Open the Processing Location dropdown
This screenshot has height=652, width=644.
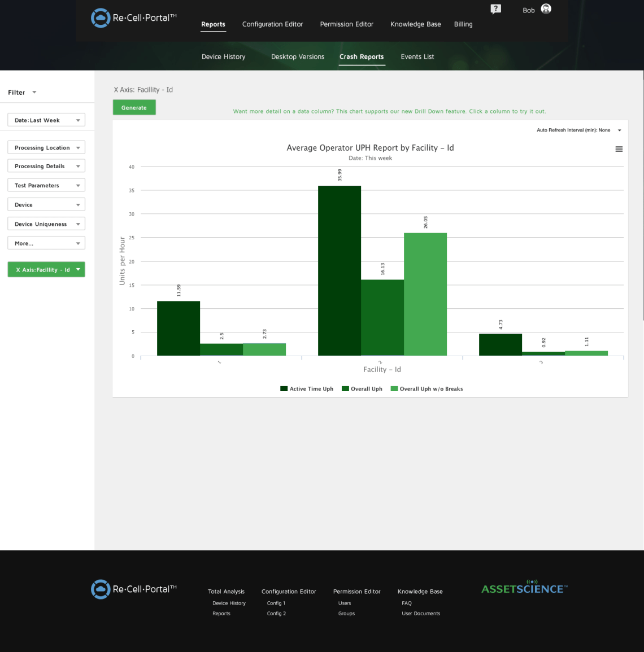pos(46,148)
